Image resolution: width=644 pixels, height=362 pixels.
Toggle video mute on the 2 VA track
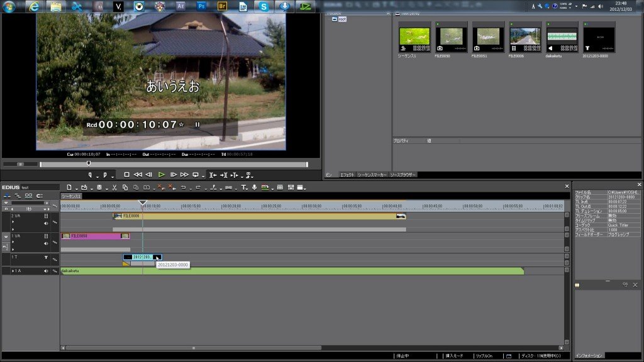click(46, 216)
